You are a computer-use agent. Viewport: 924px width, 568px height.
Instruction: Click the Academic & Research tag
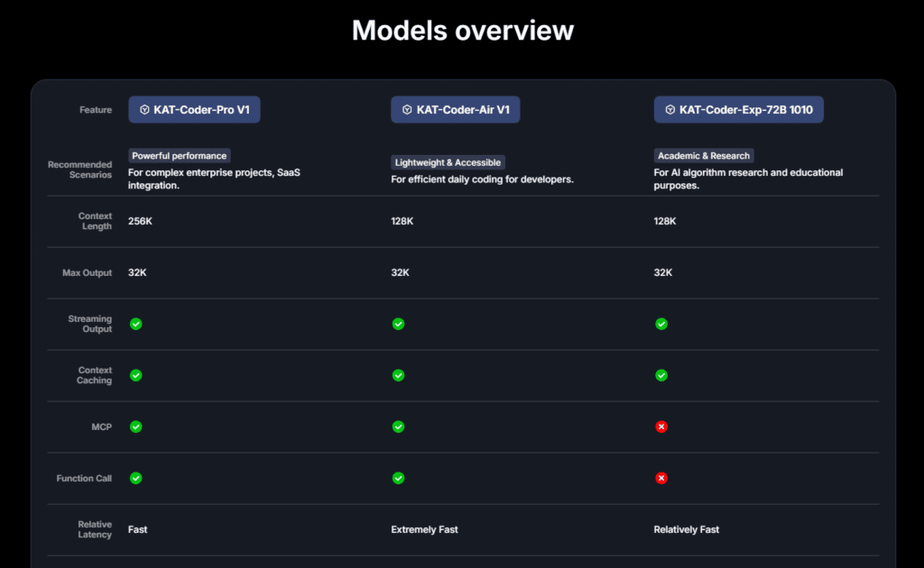pos(703,156)
